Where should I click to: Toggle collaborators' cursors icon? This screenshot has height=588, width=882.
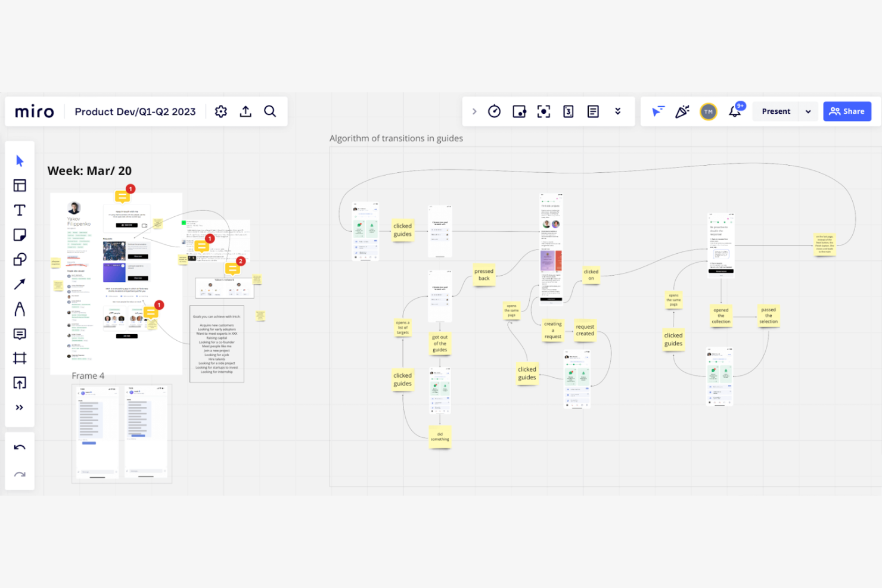(658, 111)
